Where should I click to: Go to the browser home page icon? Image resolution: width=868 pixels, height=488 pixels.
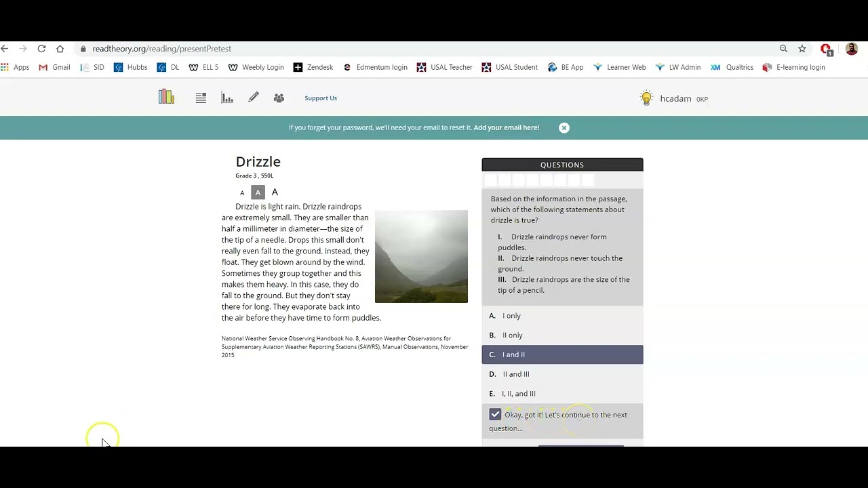[x=60, y=49]
